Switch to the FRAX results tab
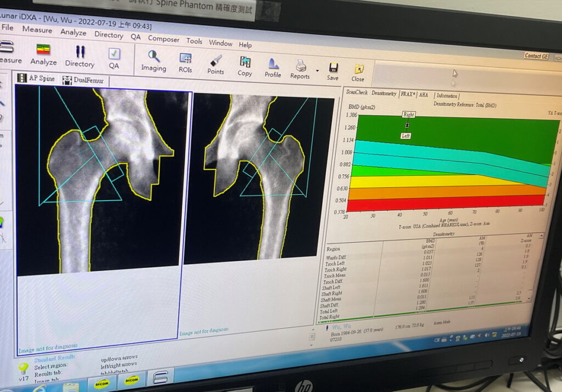The height and width of the screenshot is (392, 562). point(408,94)
